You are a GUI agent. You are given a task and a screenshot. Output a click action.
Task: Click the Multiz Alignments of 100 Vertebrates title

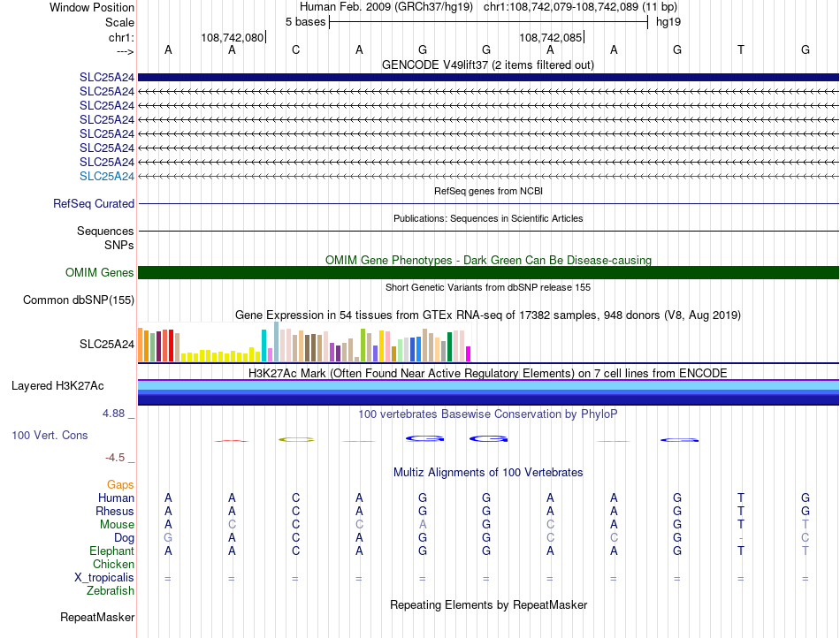click(488, 472)
